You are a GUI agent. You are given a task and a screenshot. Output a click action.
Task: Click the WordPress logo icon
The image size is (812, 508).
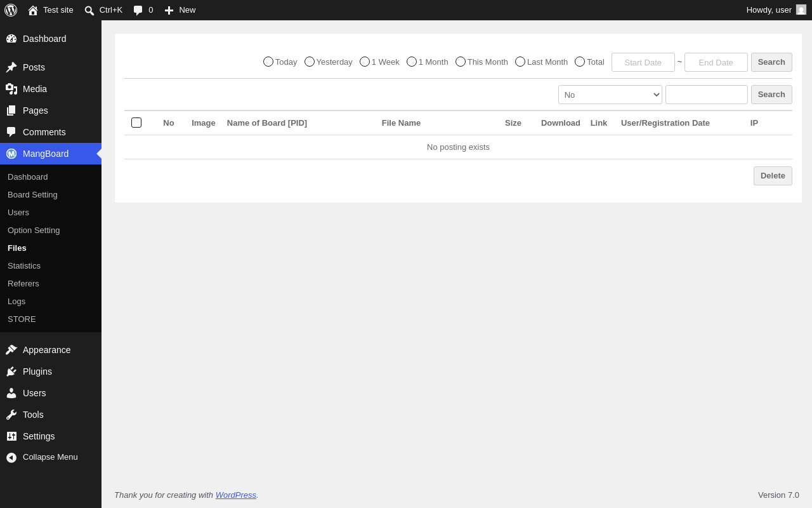pos(11,10)
